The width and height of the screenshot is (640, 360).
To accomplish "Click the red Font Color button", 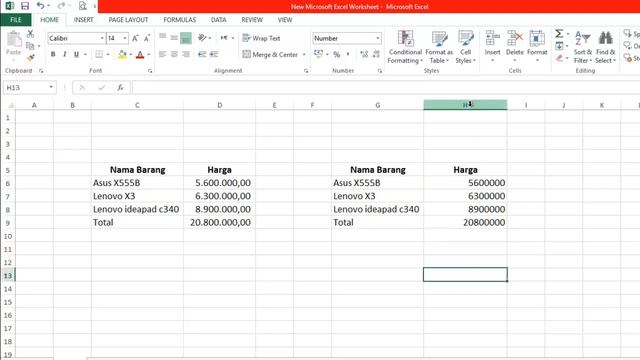I will click(140, 54).
